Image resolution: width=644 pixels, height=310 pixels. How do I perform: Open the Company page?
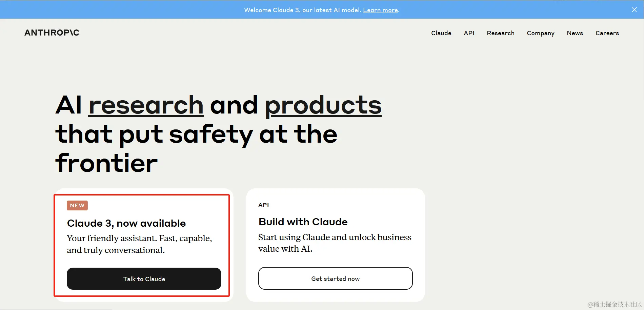click(540, 33)
